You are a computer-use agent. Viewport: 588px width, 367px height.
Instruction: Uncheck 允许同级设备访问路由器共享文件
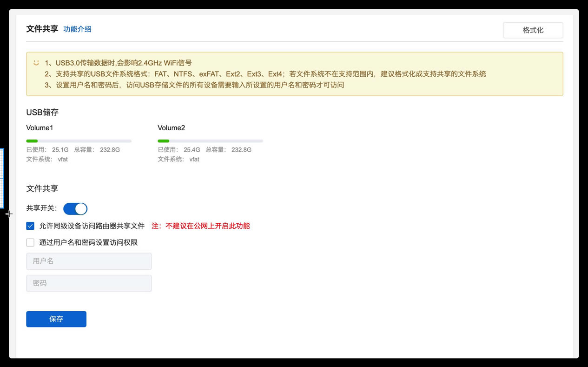(30, 226)
